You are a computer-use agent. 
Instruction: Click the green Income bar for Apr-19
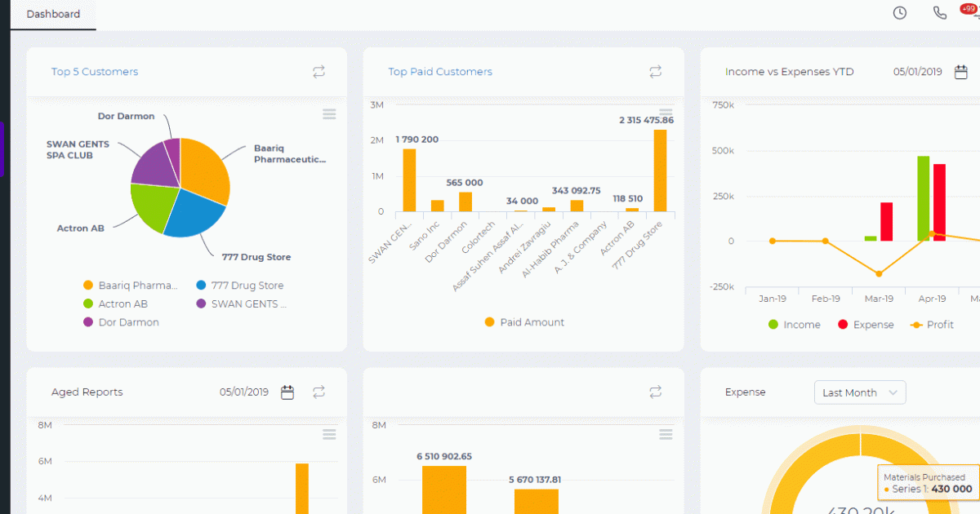pyautogui.click(x=924, y=198)
